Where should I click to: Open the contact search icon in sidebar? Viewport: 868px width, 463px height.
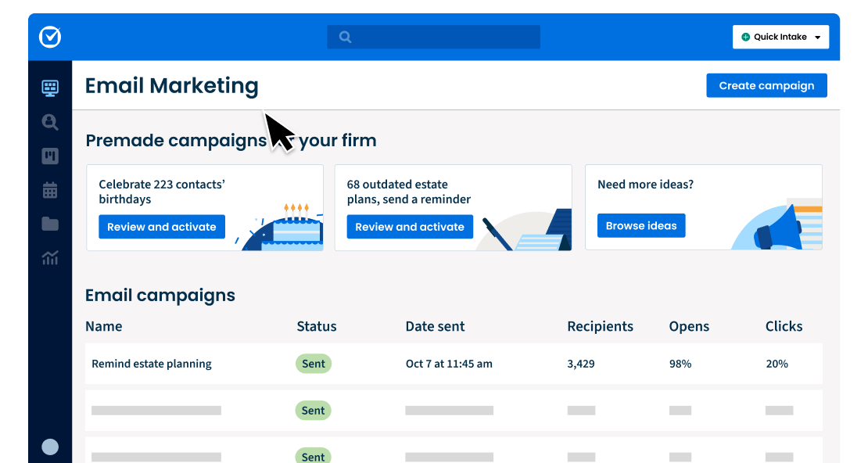tap(50, 122)
